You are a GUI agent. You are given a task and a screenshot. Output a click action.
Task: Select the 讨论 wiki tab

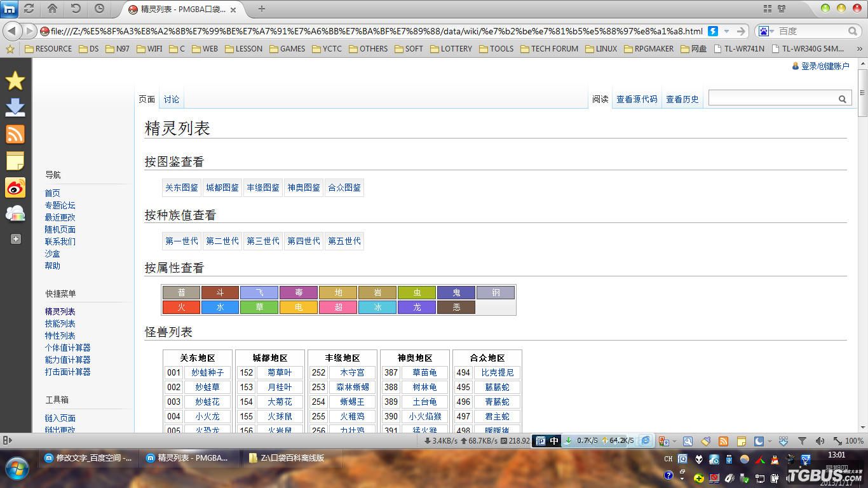pos(172,98)
